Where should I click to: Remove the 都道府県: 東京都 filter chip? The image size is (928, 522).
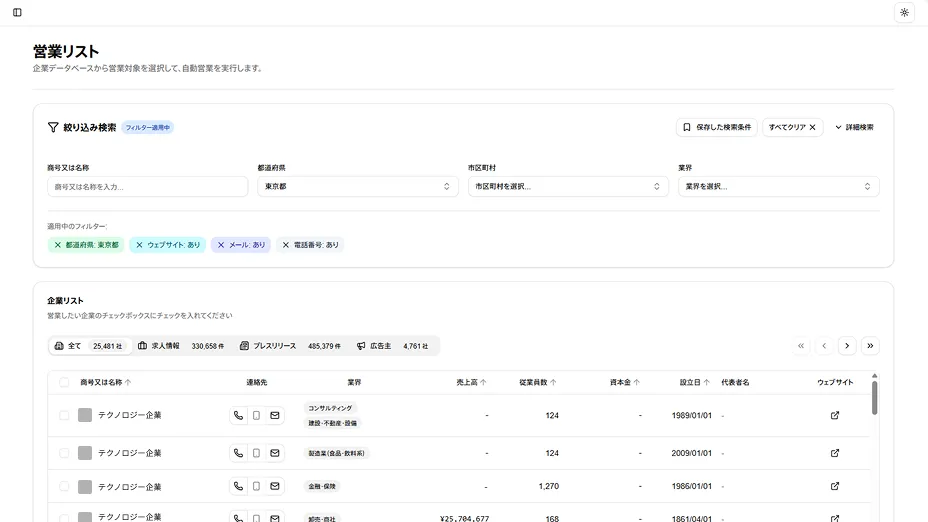[x=57, y=245]
